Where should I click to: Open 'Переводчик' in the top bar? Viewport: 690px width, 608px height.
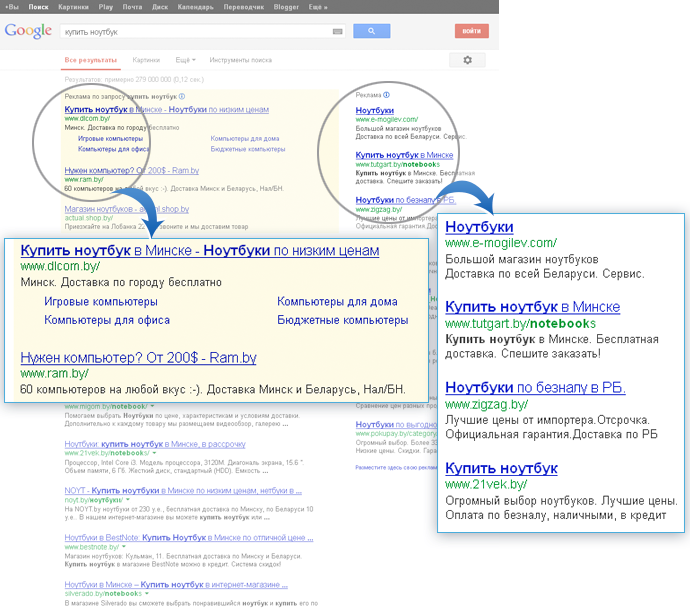point(244,7)
